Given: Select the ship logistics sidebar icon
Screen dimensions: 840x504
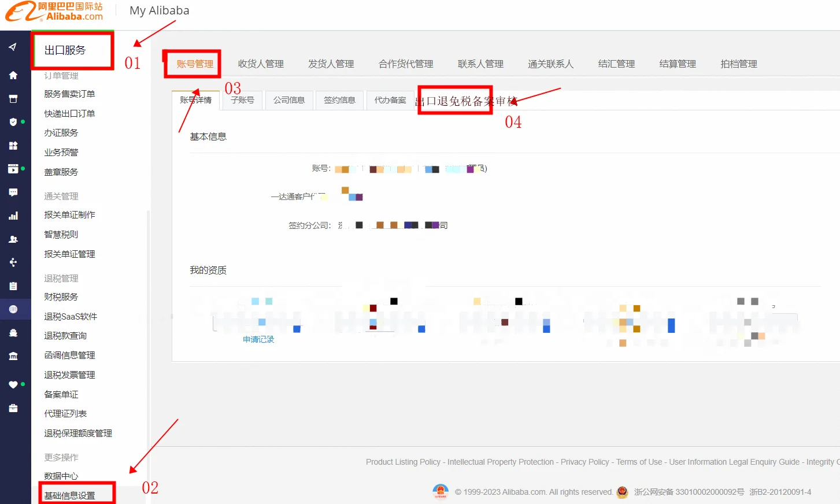Looking at the screenshot, I should [13, 333].
